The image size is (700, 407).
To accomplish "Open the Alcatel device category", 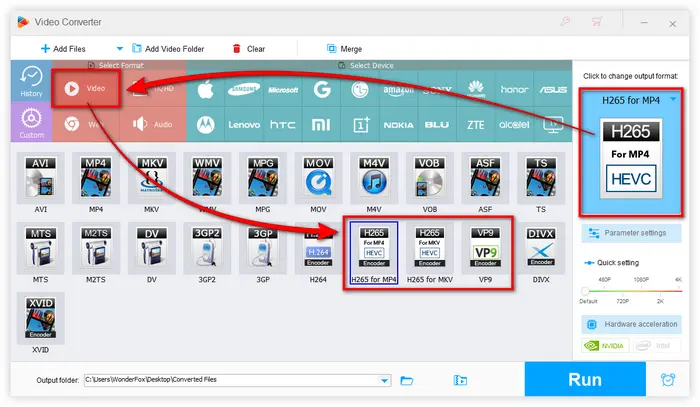I will [x=514, y=125].
